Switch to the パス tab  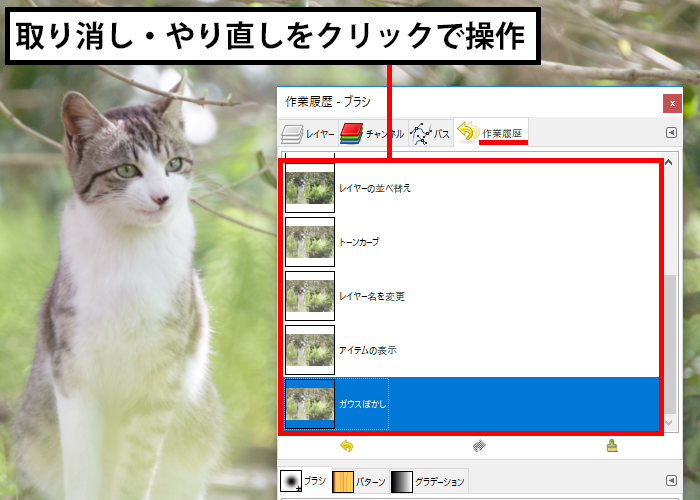(430, 133)
